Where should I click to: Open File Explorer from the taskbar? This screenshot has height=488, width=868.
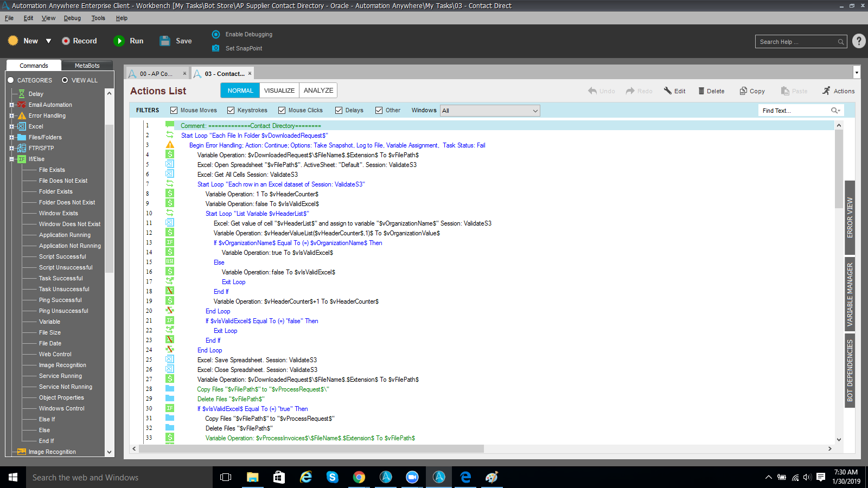coord(252,477)
